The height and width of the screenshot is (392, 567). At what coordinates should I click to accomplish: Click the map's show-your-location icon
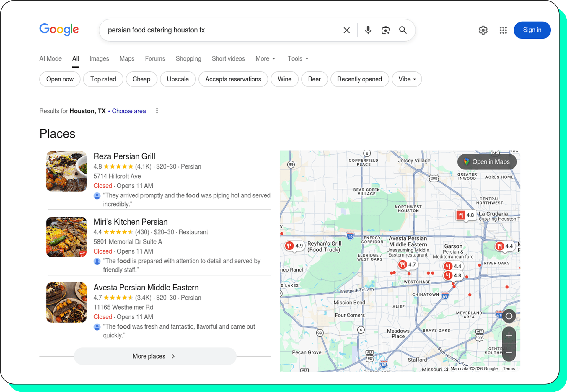click(x=509, y=316)
